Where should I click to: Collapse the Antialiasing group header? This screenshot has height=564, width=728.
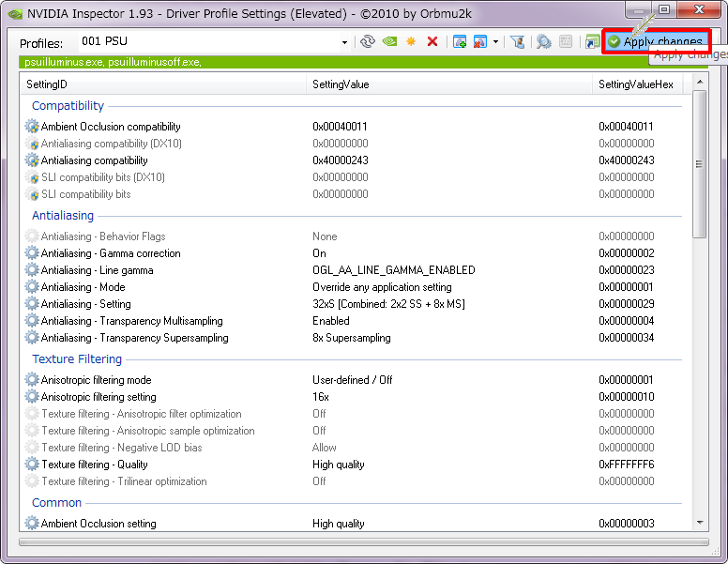[63, 216]
